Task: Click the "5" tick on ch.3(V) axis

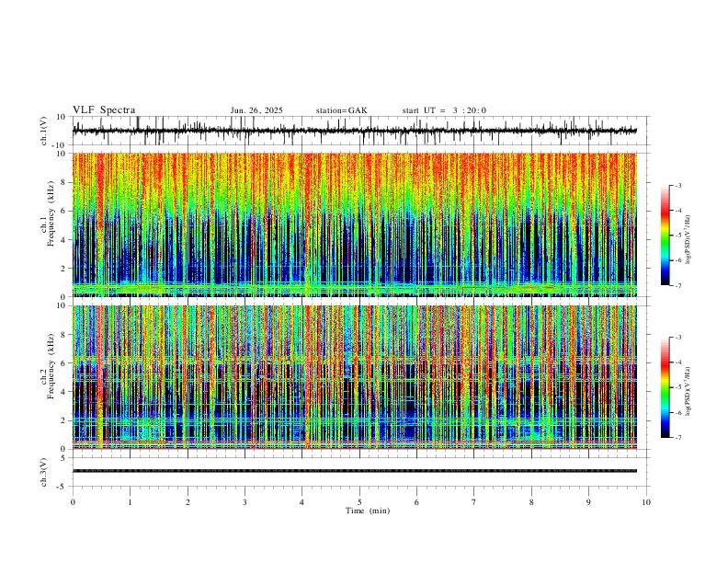Action: coord(64,458)
